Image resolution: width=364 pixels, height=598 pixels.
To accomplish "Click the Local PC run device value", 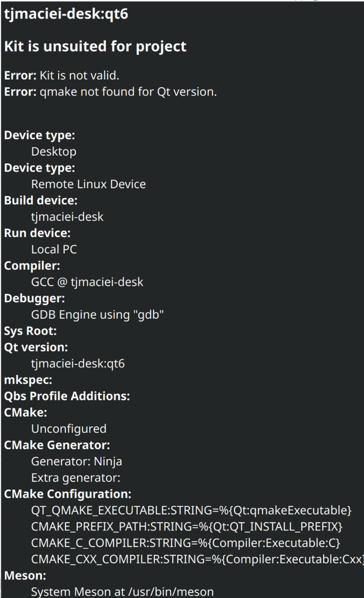I will click(54, 250).
